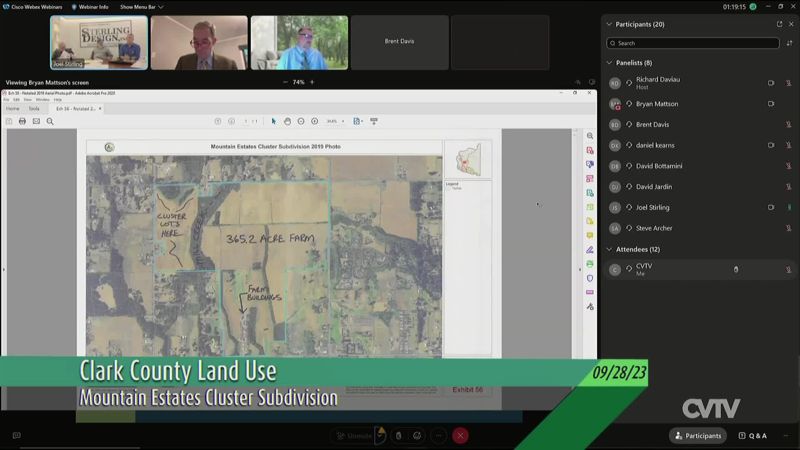
Task: Increase shared screen zoom with plus button
Action: 312,82
